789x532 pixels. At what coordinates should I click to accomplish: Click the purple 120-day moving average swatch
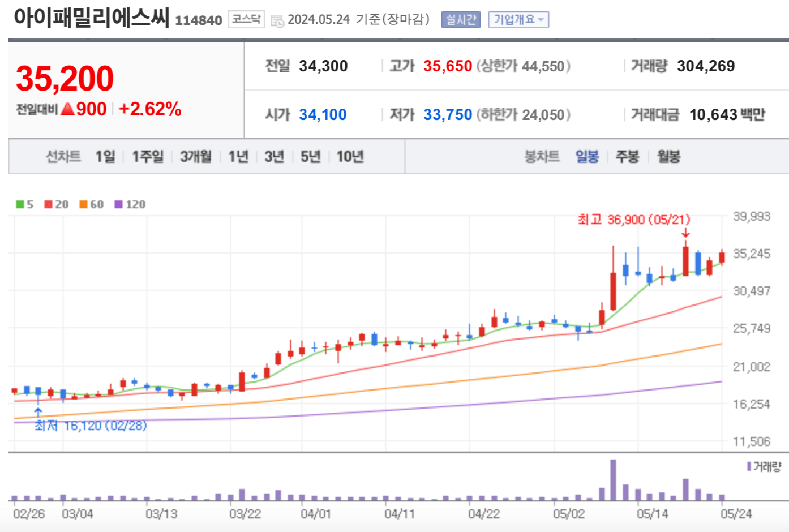(118, 204)
